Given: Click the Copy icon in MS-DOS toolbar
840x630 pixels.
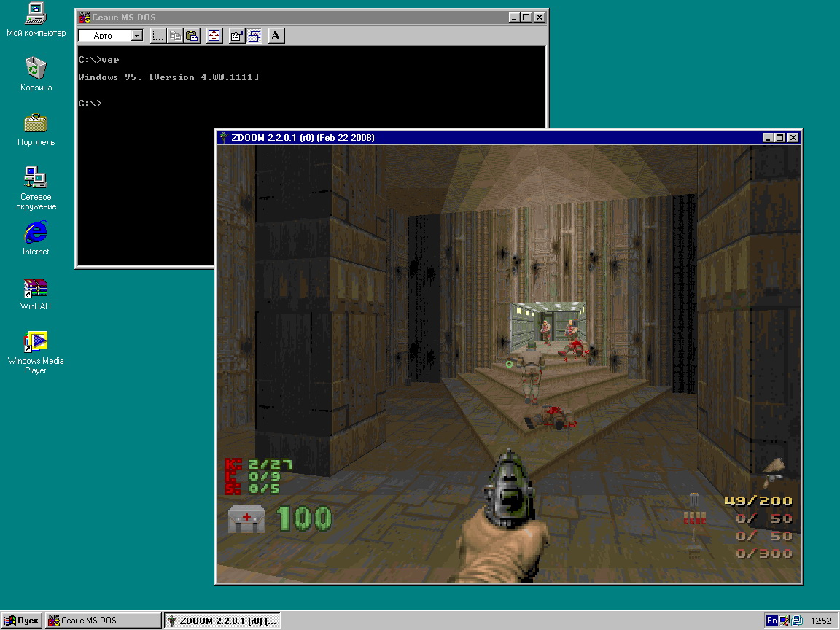Looking at the screenshot, I should pos(175,36).
